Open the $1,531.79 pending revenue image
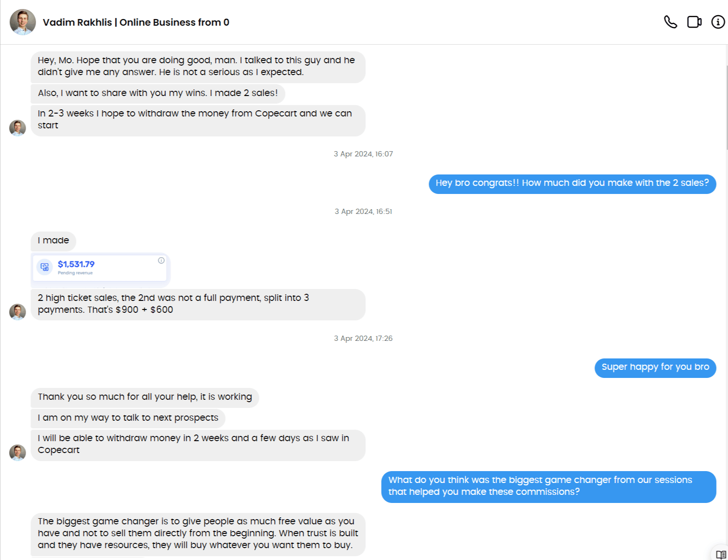Screen dimensions: 728x560 [100, 269]
